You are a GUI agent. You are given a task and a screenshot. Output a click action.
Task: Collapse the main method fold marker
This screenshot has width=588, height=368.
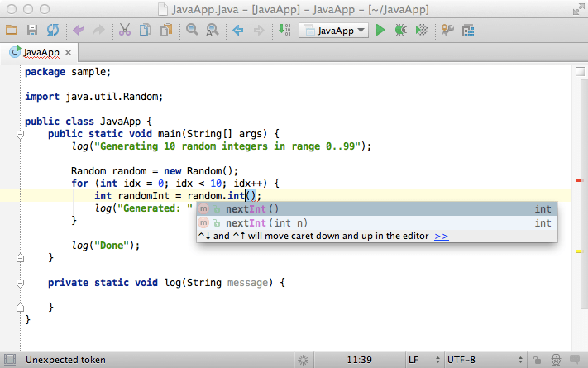(x=20, y=134)
